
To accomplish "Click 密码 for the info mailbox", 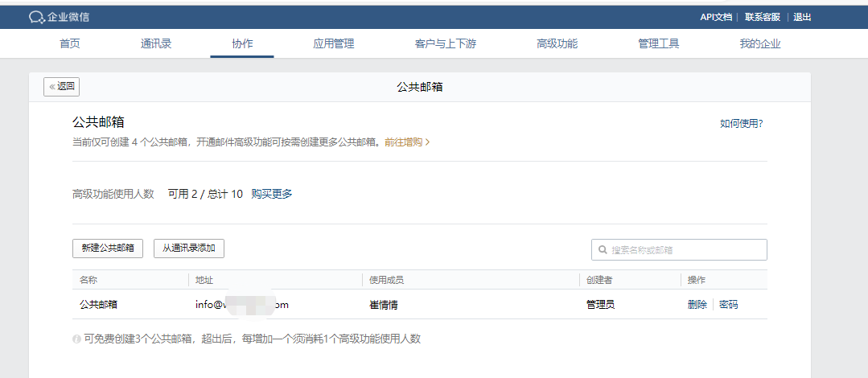I will (x=728, y=305).
